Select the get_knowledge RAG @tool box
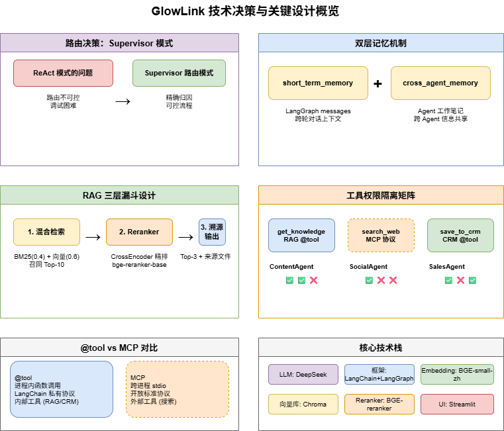This screenshot has height=431, width=504. click(301, 235)
